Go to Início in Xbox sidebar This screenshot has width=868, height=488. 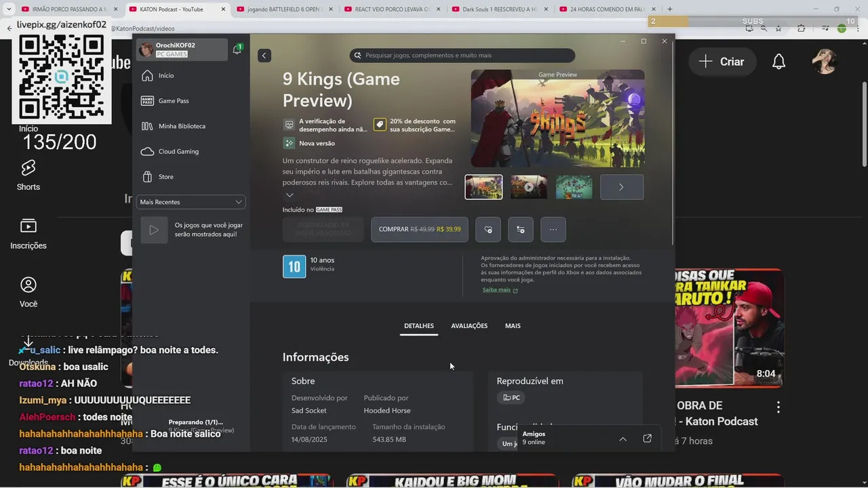(166, 75)
